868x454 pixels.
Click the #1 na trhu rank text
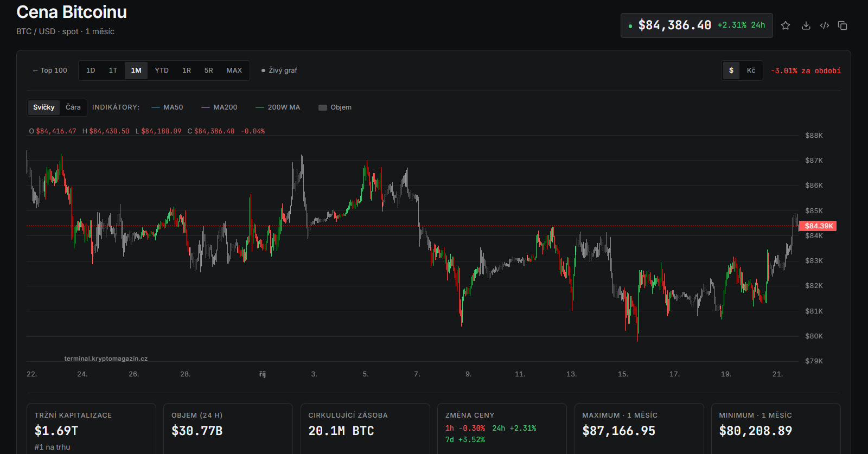52,447
